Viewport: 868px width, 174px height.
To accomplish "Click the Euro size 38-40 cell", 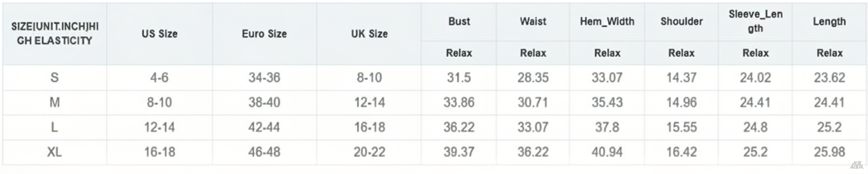I will tap(264, 102).
